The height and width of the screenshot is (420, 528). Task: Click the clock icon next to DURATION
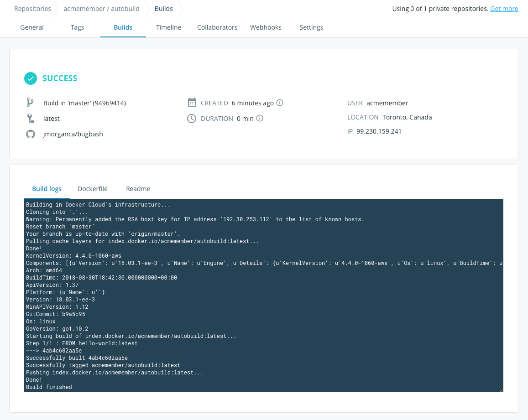192,118
